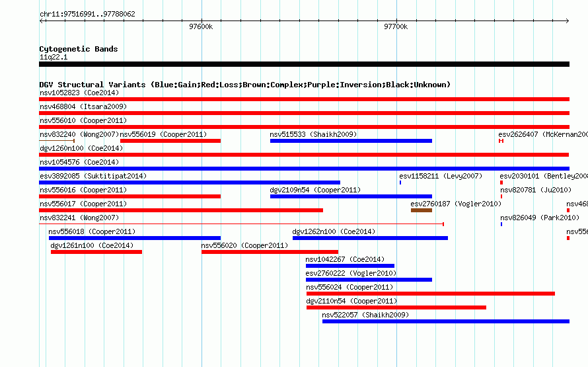The image size is (588, 367).
Task: Open the nsv1042267 (Coe2014) label
Action: pyautogui.click(x=345, y=259)
